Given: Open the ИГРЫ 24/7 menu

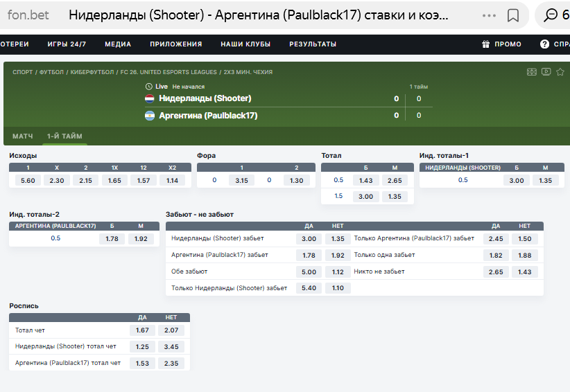Looking at the screenshot, I should (67, 44).
